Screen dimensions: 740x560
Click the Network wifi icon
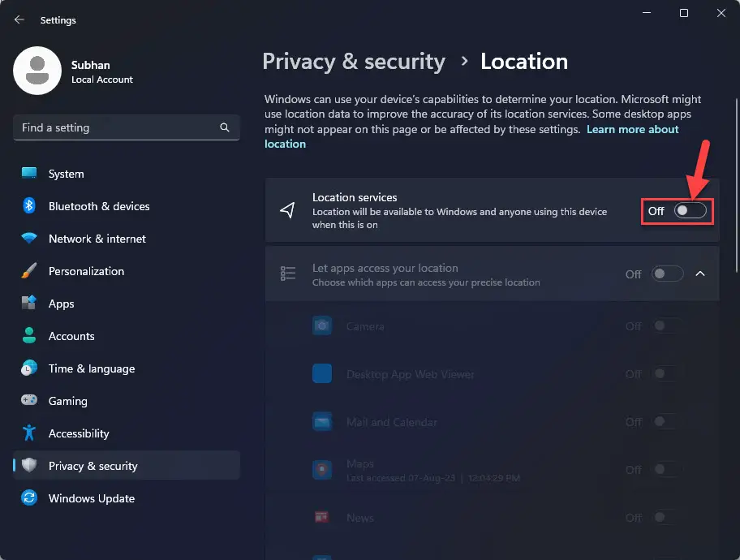(x=29, y=238)
